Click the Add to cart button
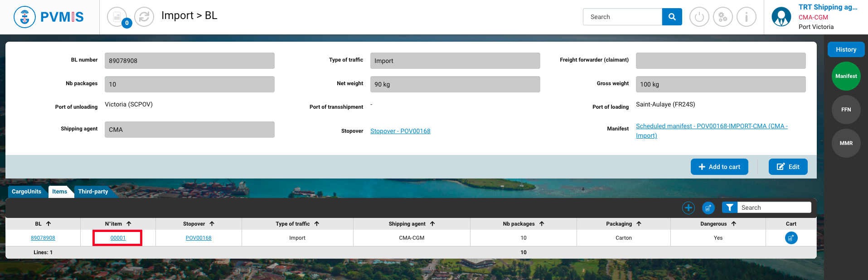The height and width of the screenshot is (280, 868). 719,167
